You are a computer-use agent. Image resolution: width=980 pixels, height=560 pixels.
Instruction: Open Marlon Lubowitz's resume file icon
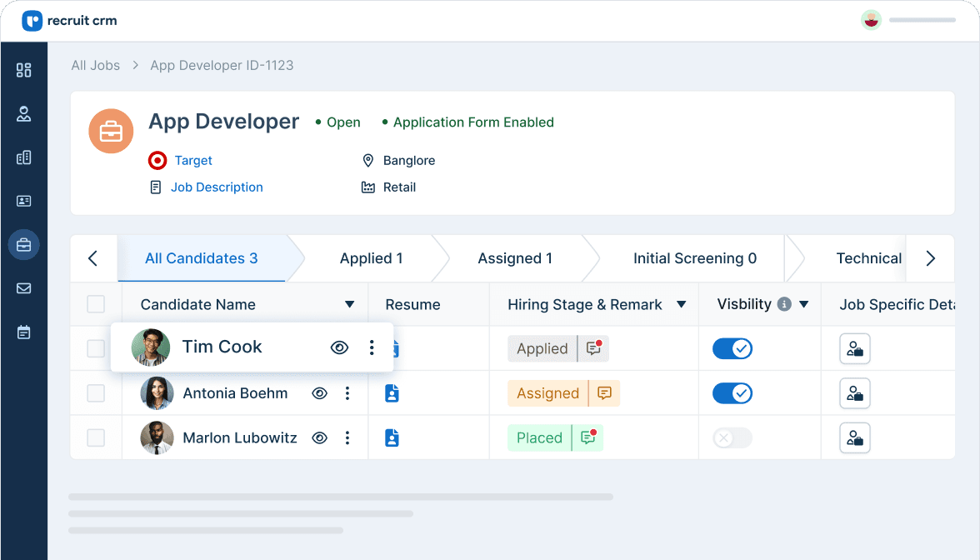tap(392, 437)
